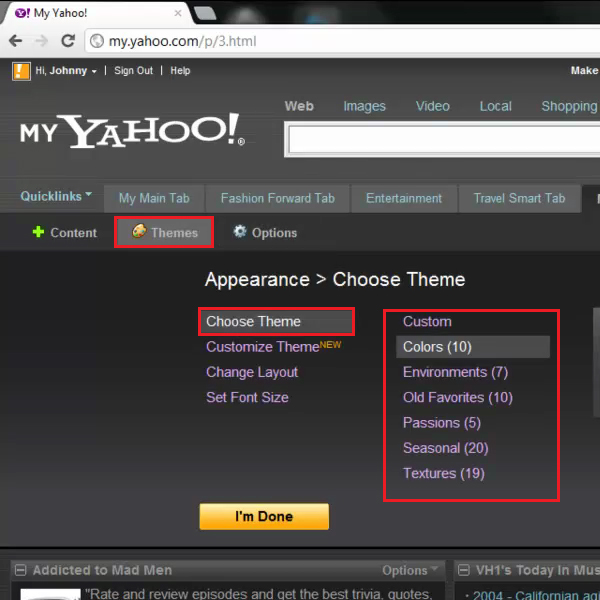The width and height of the screenshot is (600, 600).
Task: Click the Addicted to Mad Men title
Action: [102, 570]
